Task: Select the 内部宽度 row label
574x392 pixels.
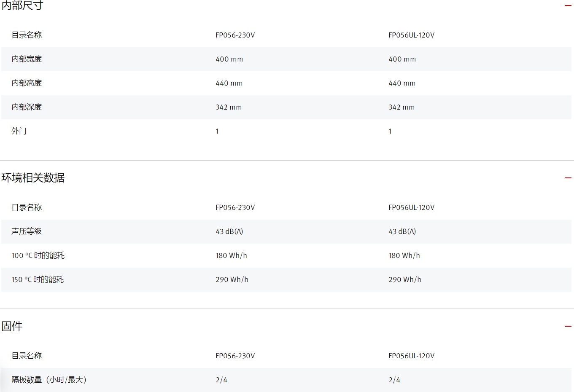Action: click(27, 59)
